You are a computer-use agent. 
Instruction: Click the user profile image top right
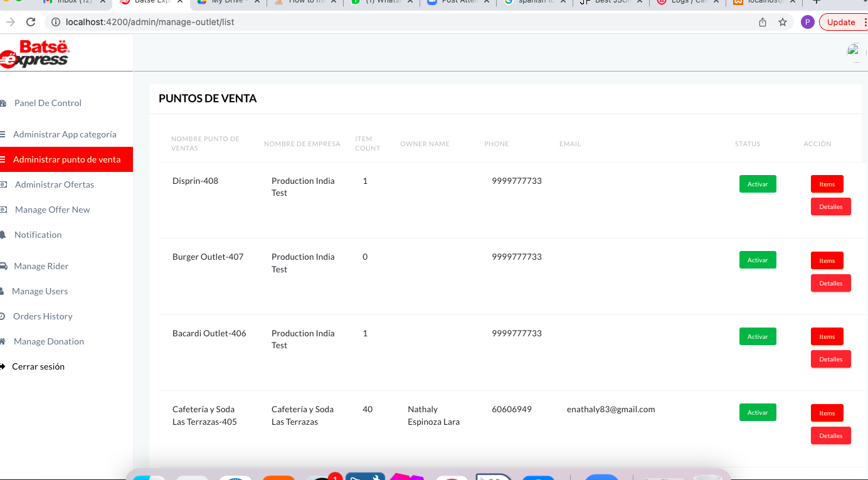click(x=854, y=51)
